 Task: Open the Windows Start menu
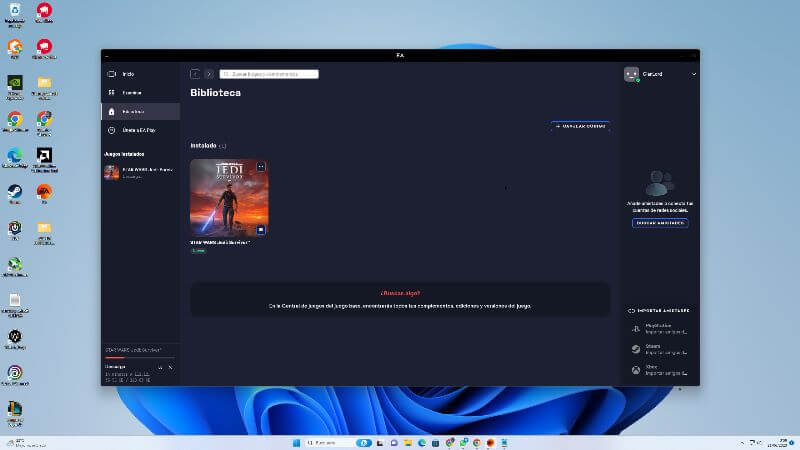pos(296,443)
